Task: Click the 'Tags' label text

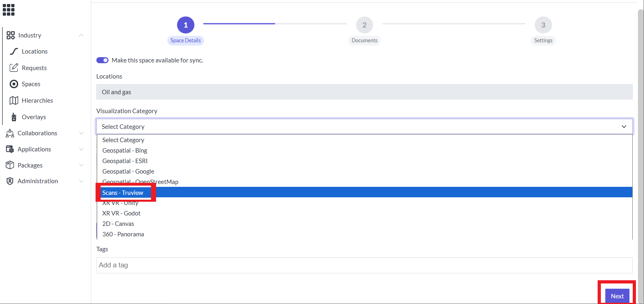Action: coord(102,249)
